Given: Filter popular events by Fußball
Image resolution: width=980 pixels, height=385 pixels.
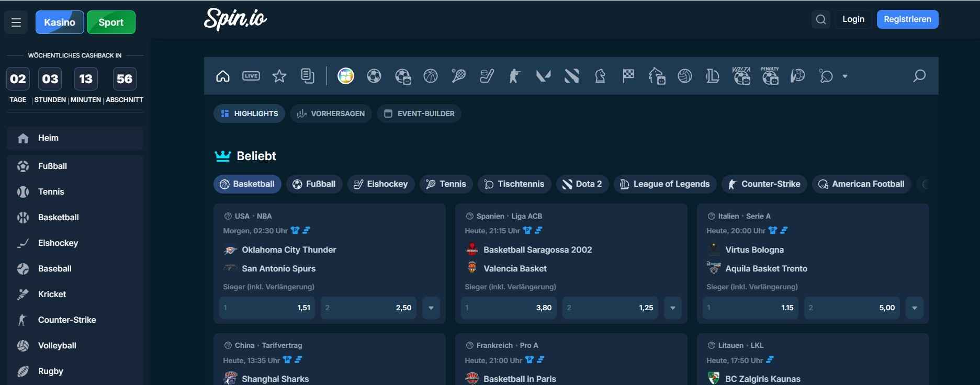Looking at the screenshot, I should 314,184.
